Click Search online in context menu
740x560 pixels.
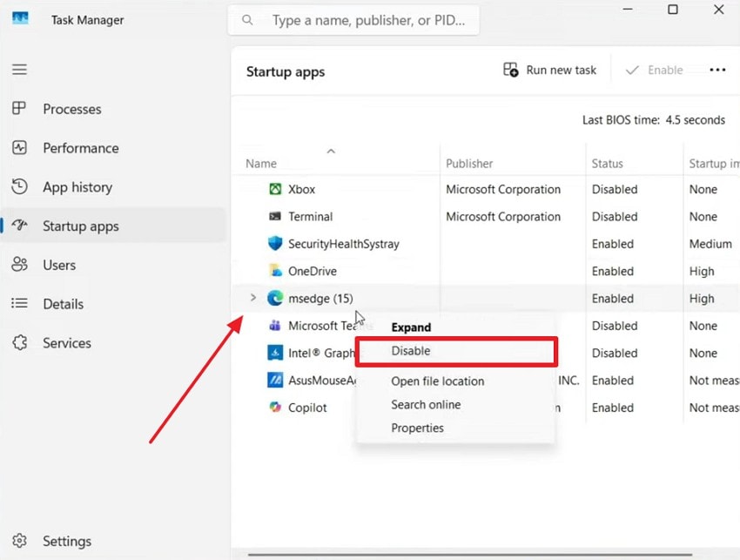pos(426,404)
